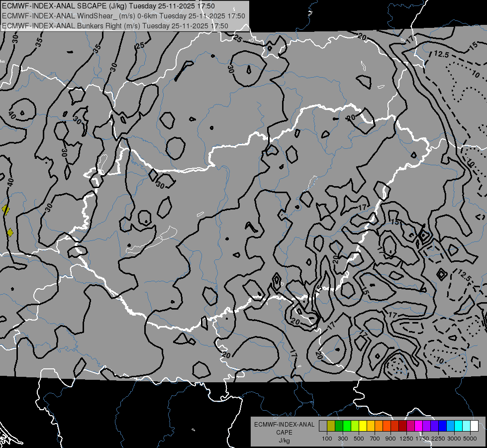
Task: Pick the dark green color bar swatch
Action: point(339,426)
